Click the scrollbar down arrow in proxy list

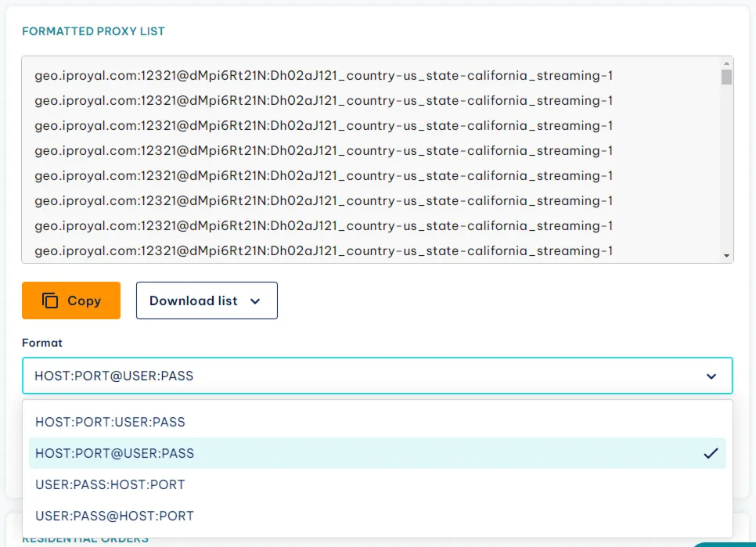coord(726,255)
